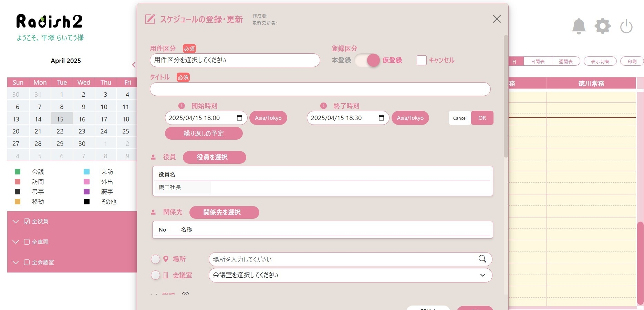Open settings with the gear icon
The image size is (644, 310).
(602, 26)
